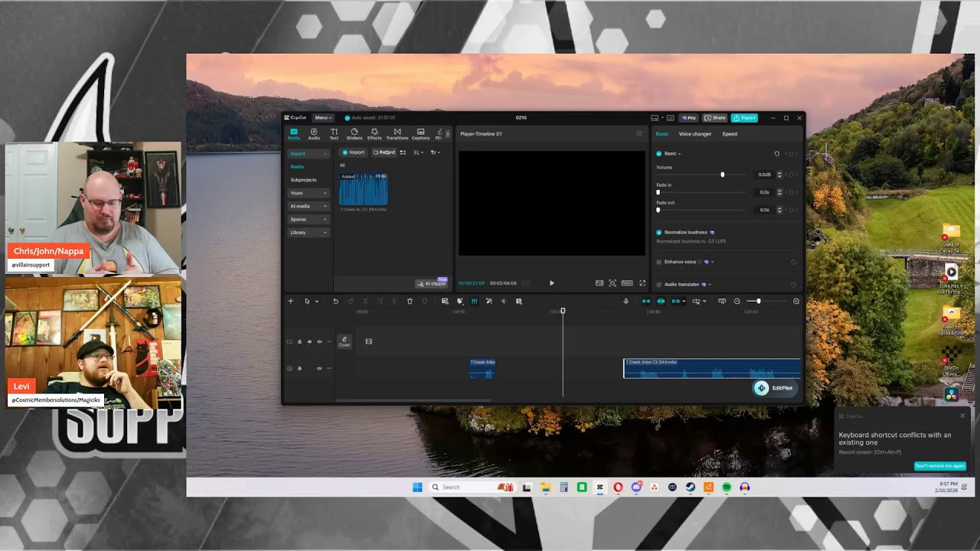Open Discord from the taskbar
980x551 pixels.
[636, 487]
